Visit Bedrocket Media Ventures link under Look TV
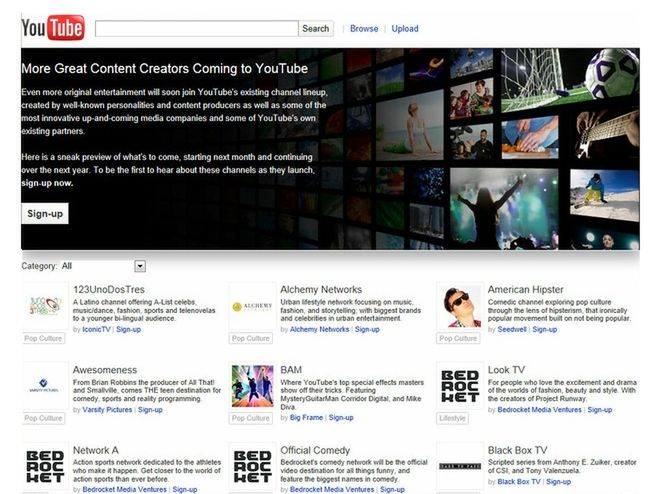Screen dimensions: 660x494 click(540, 409)
